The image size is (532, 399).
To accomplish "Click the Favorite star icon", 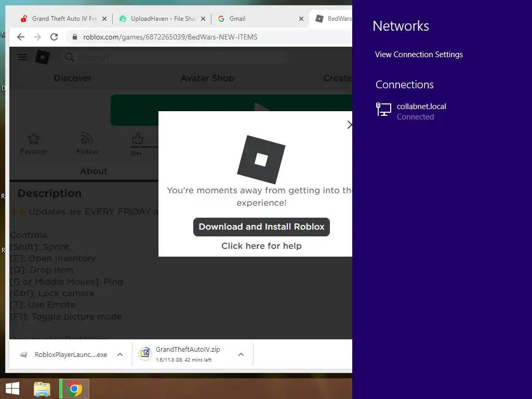I will pos(34,138).
